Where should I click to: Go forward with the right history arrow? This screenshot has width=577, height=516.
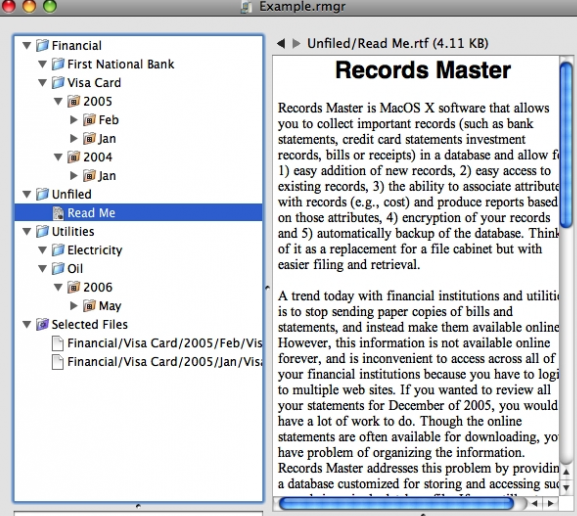297,44
